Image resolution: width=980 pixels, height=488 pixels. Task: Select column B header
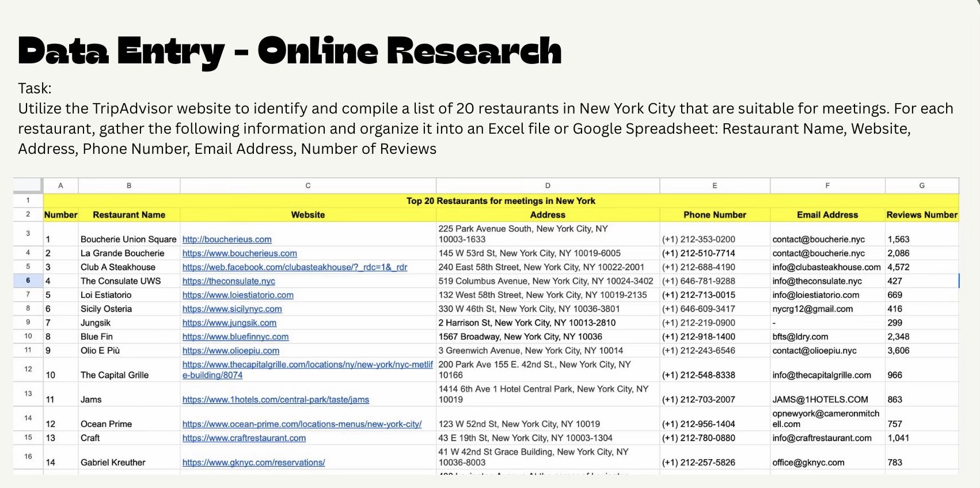129,186
